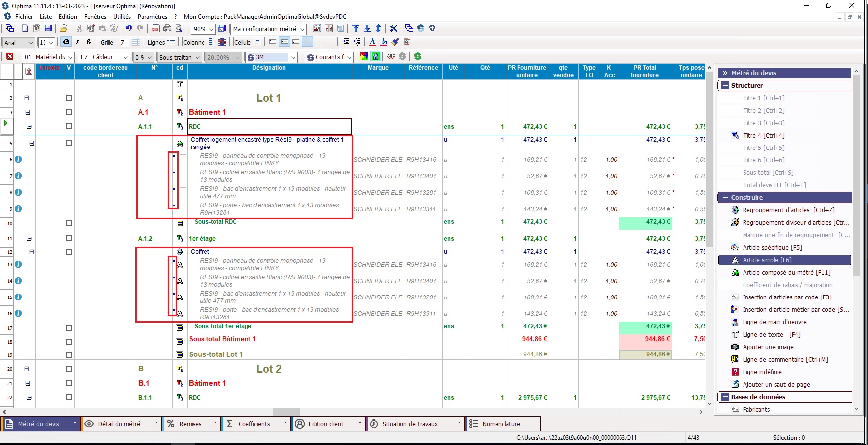
Task: Click the padlock icon in third toolbar
Action: [376, 57]
